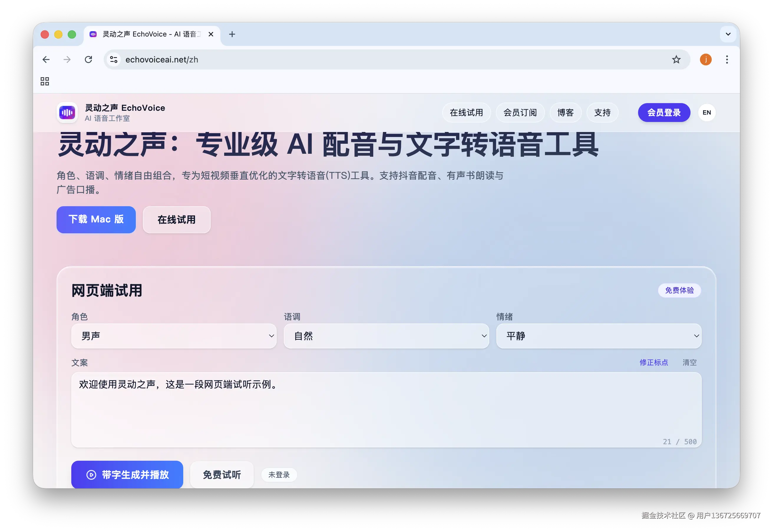Open the 平静 emotion dropdown
Screen dimensions: 773x532
(598, 336)
